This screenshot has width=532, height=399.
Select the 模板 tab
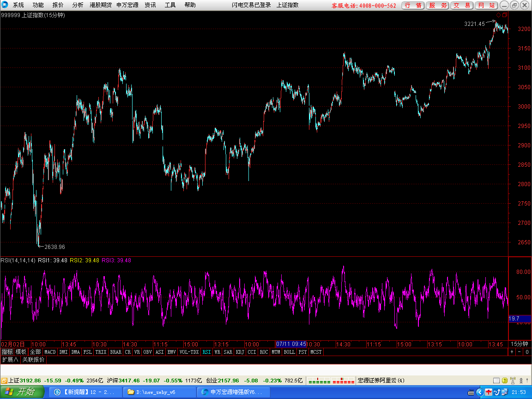pos(21,352)
